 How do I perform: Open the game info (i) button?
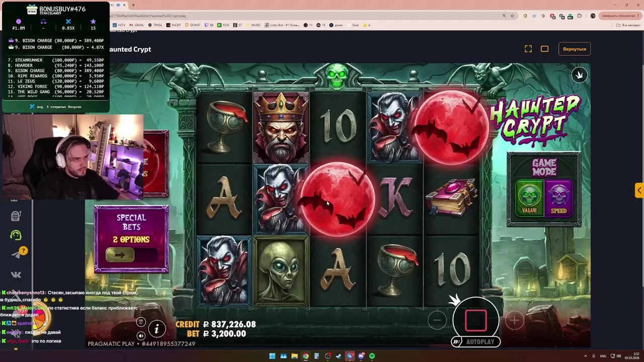pyautogui.click(x=156, y=329)
